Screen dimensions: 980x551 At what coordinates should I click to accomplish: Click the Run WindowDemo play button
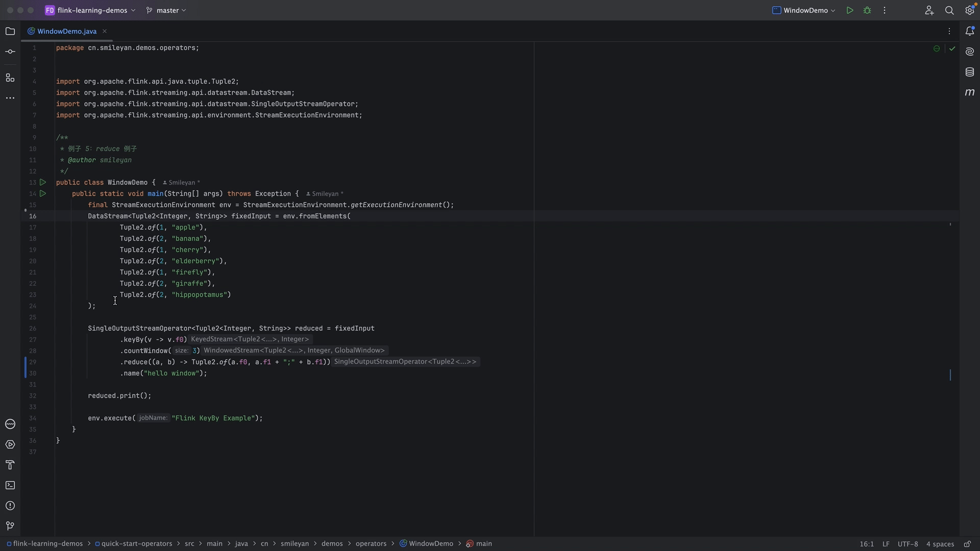click(850, 10)
